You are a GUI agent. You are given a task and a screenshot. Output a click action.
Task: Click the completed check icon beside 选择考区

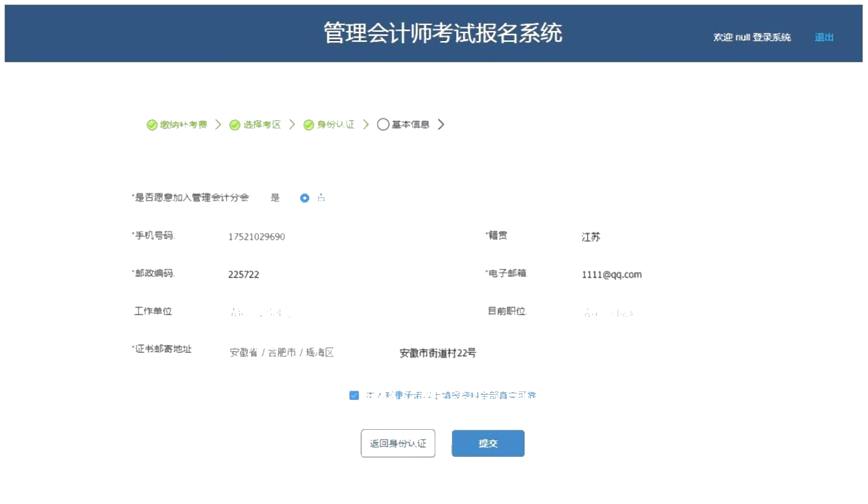coord(235,124)
